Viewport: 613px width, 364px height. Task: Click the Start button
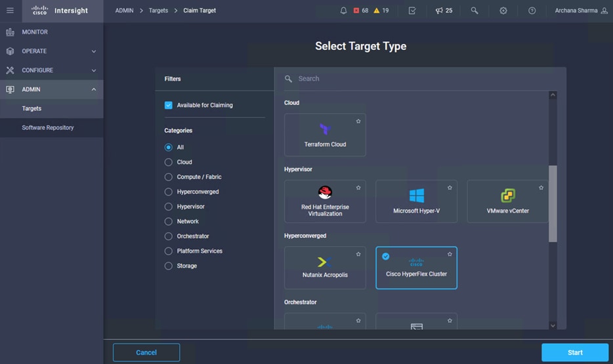(575, 352)
